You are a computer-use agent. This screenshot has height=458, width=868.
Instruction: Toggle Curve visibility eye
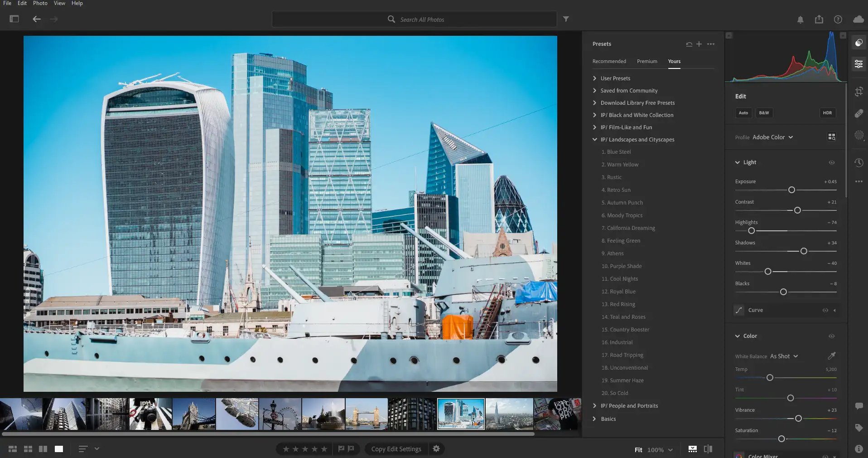pyautogui.click(x=825, y=310)
